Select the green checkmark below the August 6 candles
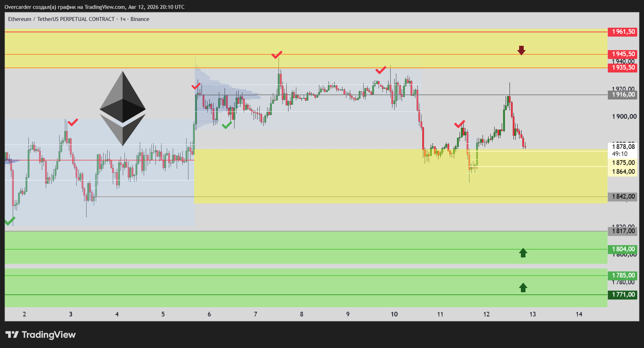Screen dimensions: 644x348 tap(227, 125)
